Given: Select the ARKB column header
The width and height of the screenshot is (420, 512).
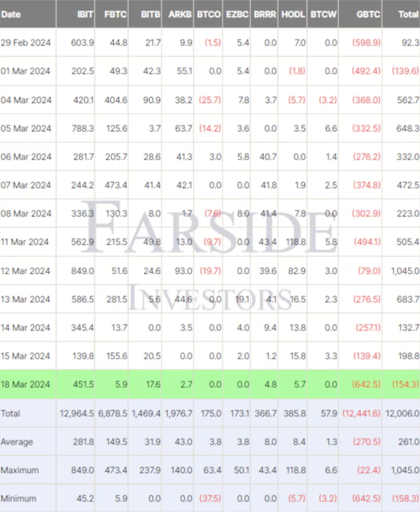Looking at the screenshot, I should (x=180, y=14).
